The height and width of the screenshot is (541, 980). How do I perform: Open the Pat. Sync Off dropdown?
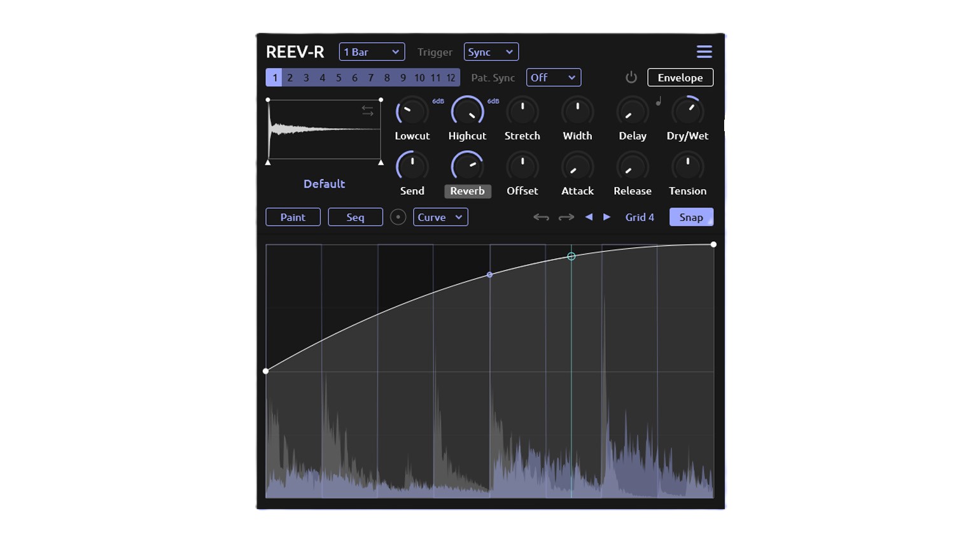click(553, 78)
